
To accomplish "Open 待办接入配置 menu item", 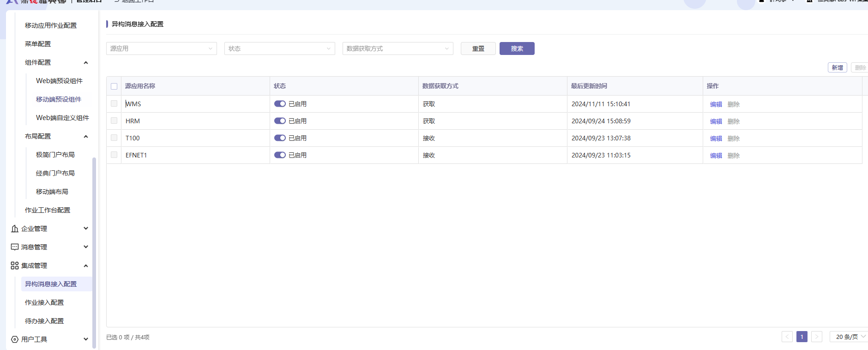I will coord(44,321).
